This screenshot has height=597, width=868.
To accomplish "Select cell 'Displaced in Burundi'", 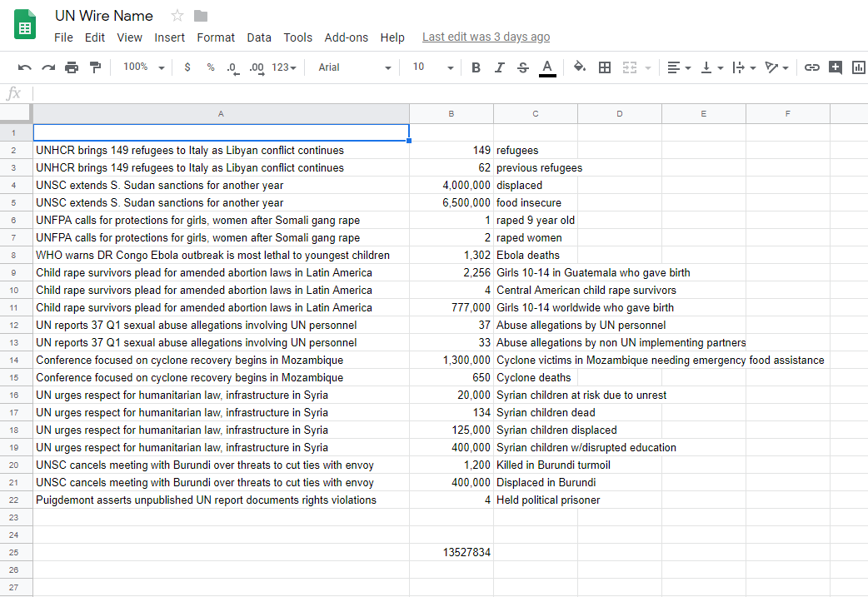I will 536,482.
